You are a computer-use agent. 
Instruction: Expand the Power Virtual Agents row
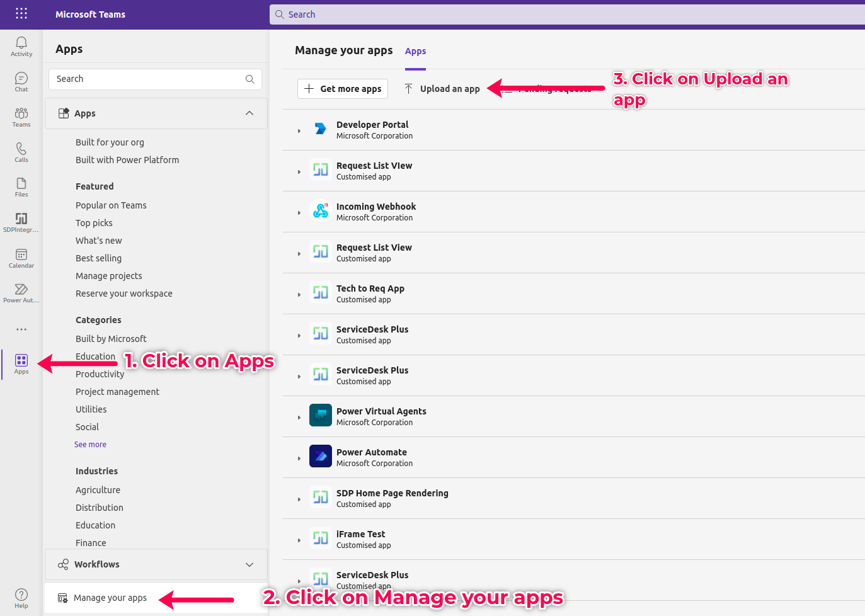[x=299, y=418]
